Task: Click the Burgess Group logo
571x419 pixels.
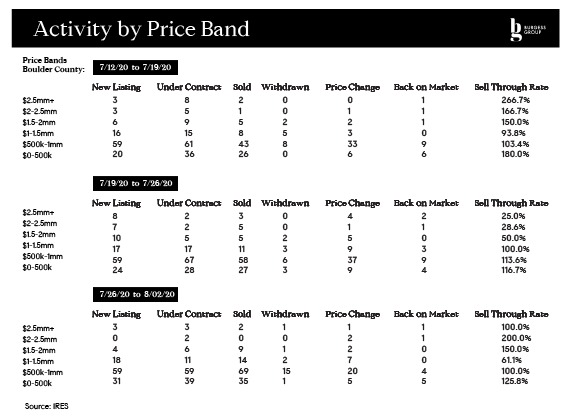Action: pos(528,30)
